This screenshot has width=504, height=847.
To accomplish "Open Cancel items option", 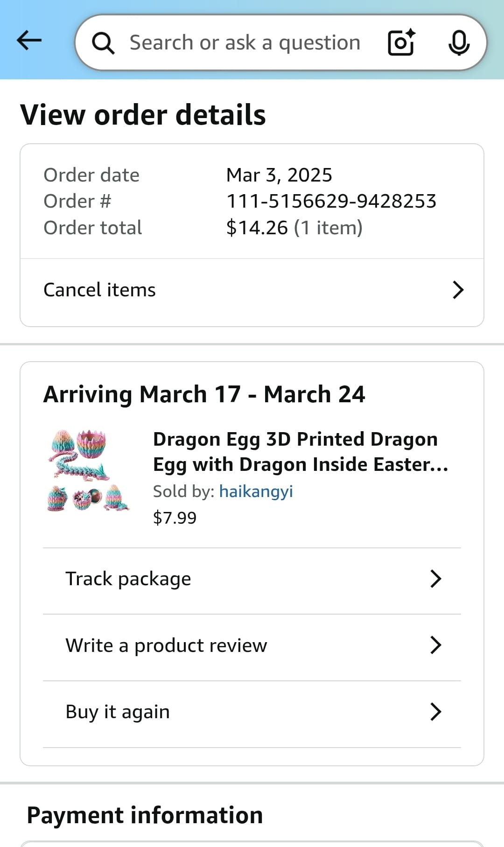I will [100, 290].
